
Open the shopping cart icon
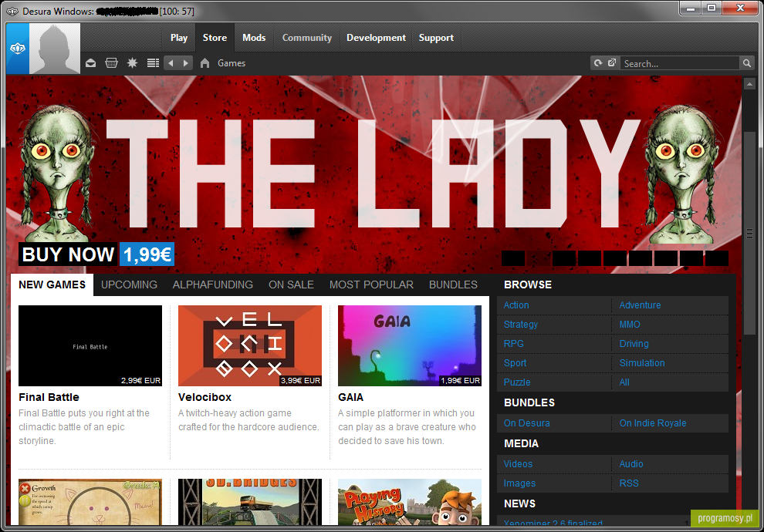[112, 63]
